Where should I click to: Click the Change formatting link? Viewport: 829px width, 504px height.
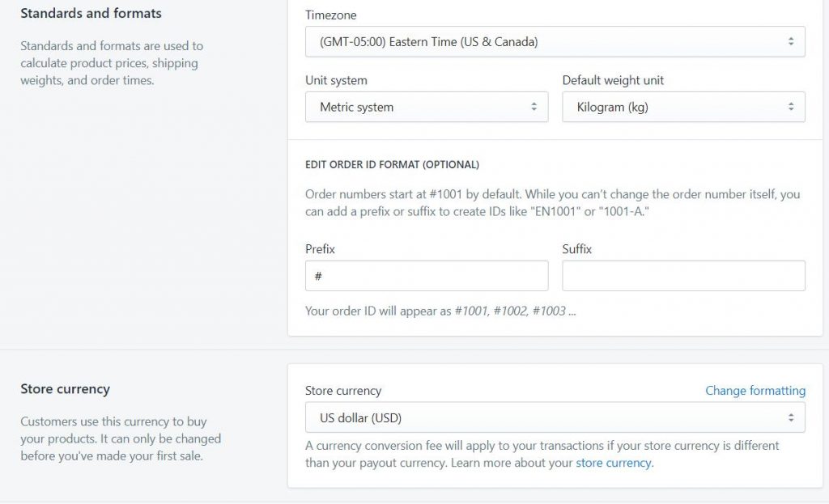click(x=755, y=391)
